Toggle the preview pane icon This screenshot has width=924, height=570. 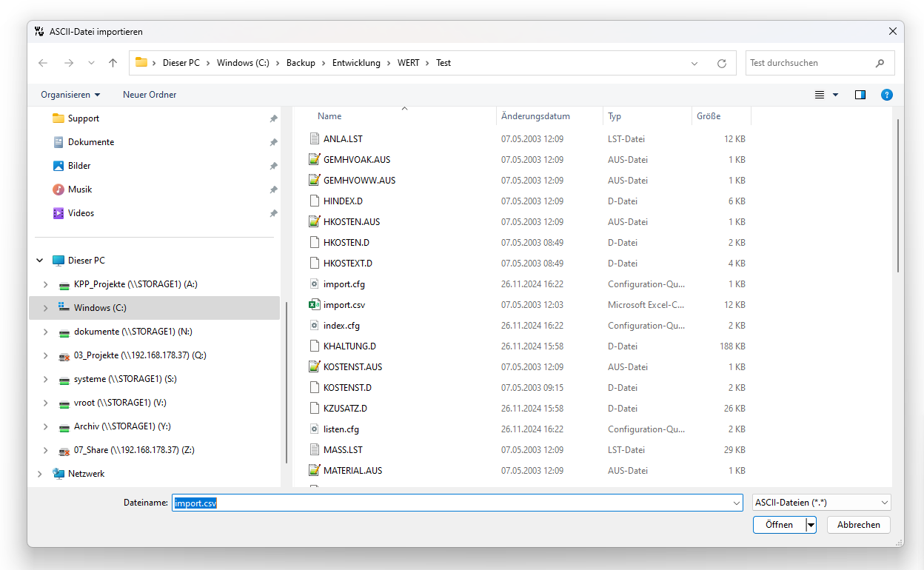click(x=860, y=95)
